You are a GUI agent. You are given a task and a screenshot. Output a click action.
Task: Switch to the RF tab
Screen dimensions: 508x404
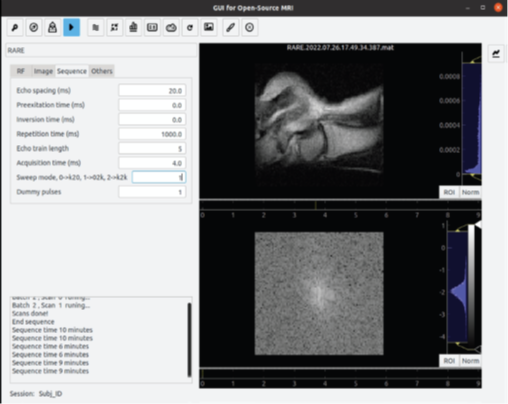coord(21,71)
